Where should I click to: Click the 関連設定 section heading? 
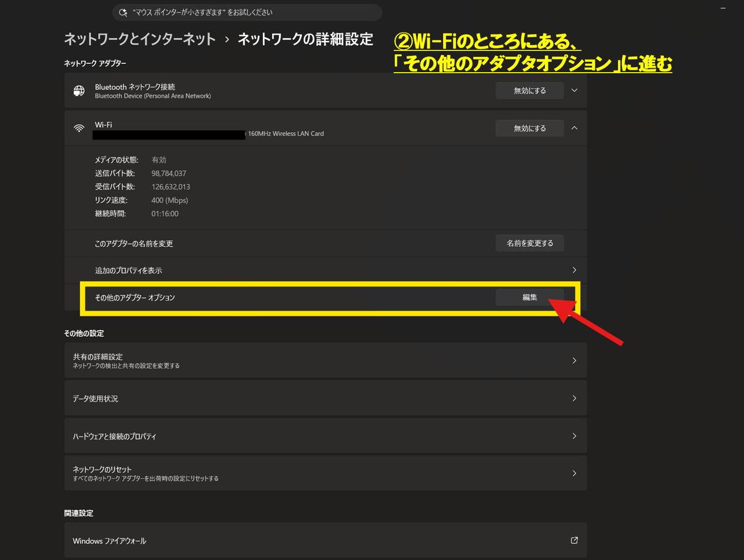point(78,513)
